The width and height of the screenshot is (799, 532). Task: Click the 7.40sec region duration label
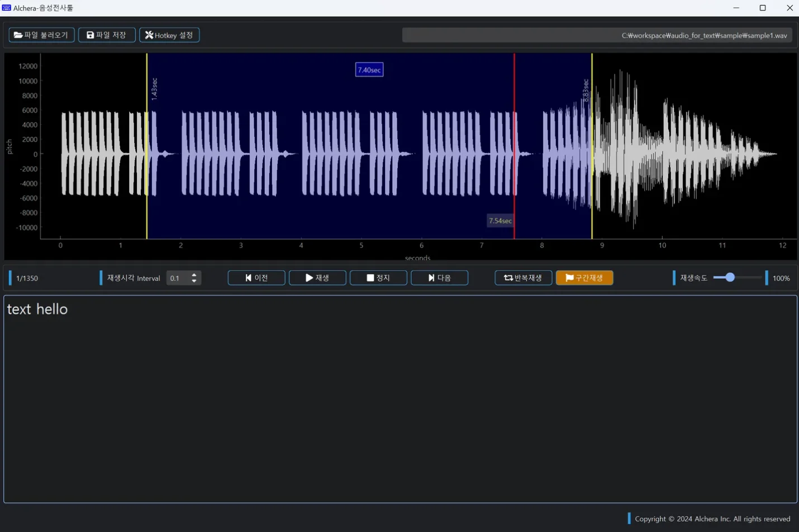[x=369, y=70]
